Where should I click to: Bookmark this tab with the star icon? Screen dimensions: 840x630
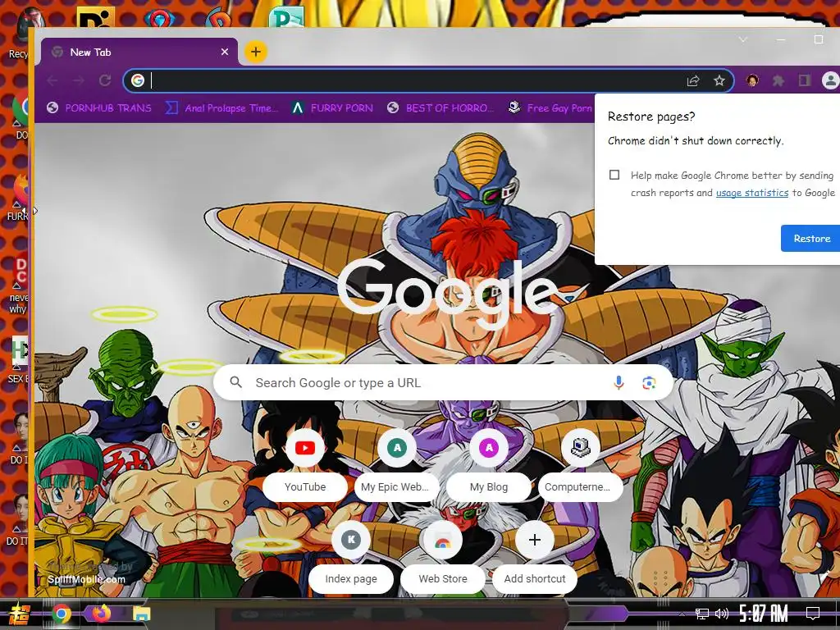tap(719, 80)
